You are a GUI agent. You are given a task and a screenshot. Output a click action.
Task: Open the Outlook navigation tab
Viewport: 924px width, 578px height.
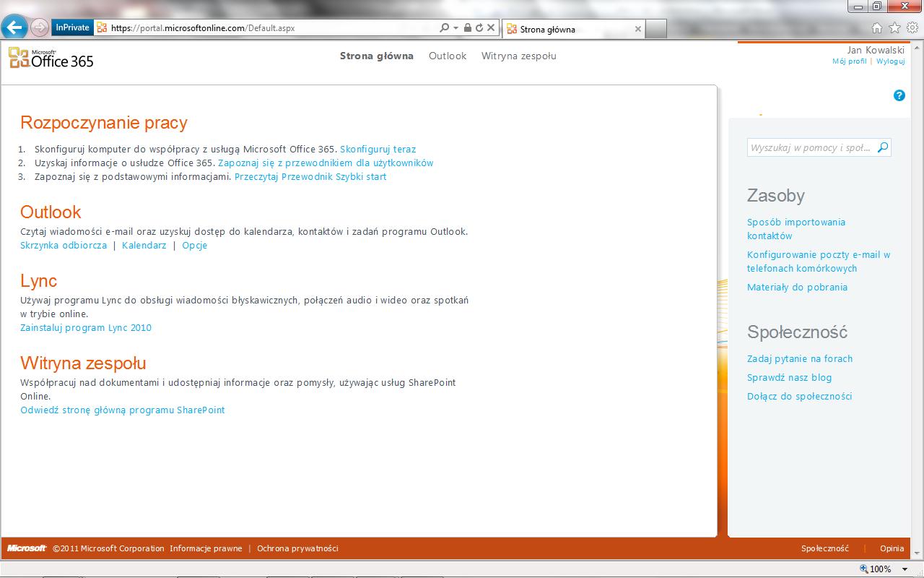point(448,56)
